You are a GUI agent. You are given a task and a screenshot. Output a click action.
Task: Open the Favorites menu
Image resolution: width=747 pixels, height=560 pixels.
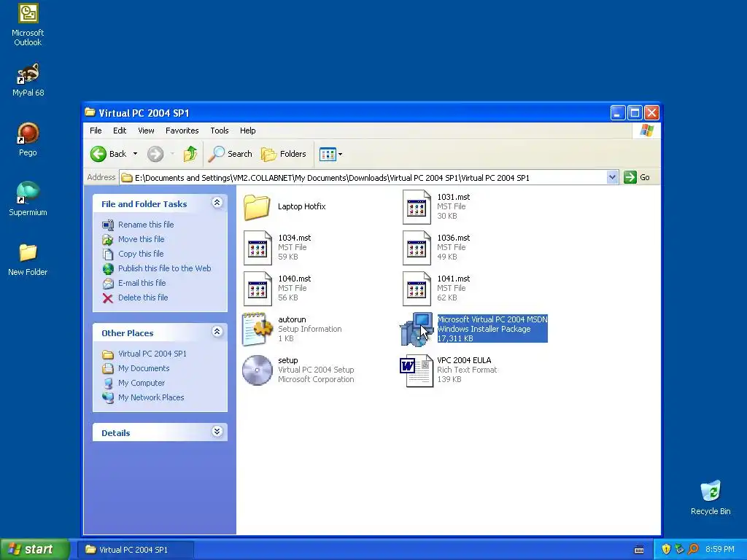click(182, 131)
